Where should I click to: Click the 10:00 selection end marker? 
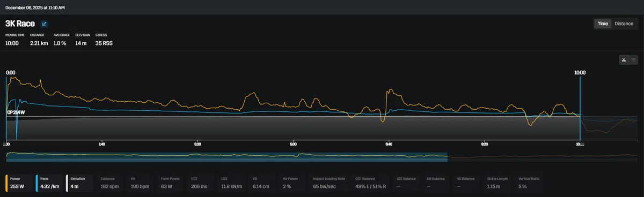(x=580, y=72)
